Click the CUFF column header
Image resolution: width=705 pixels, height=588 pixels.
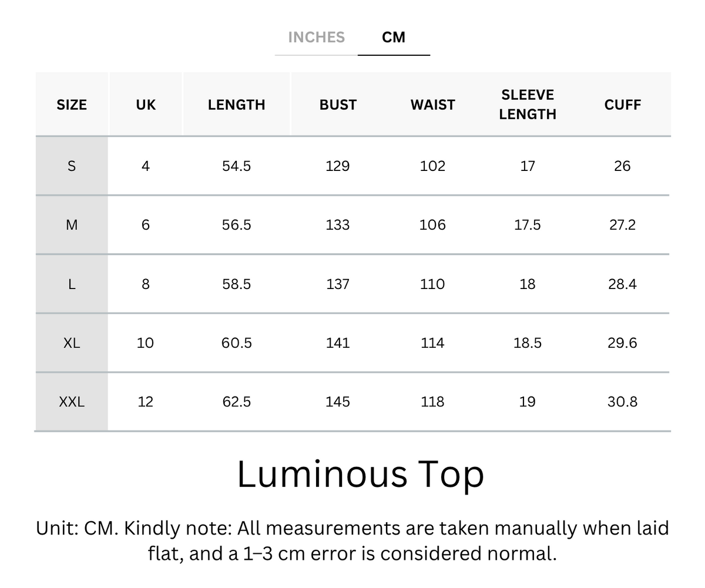[x=622, y=105]
